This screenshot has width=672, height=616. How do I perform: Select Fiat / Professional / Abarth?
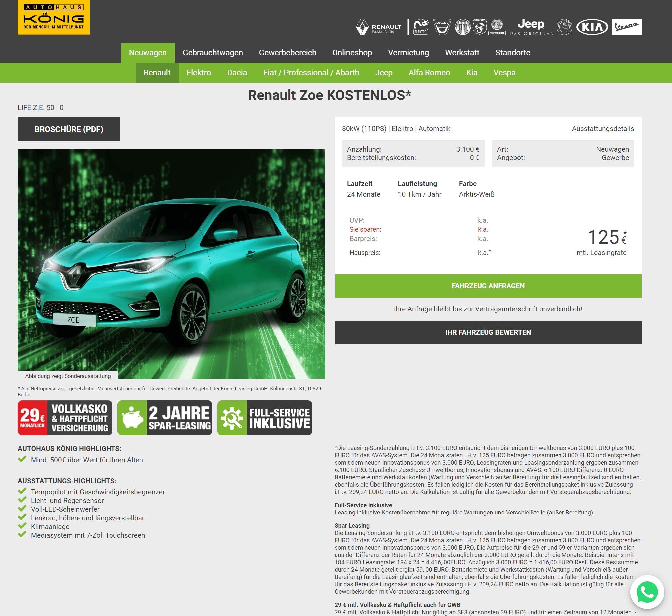click(311, 73)
